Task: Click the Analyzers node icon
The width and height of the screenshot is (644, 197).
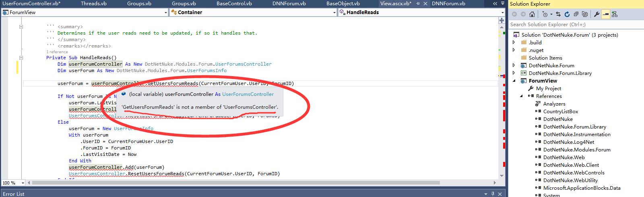Action: (x=538, y=104)
